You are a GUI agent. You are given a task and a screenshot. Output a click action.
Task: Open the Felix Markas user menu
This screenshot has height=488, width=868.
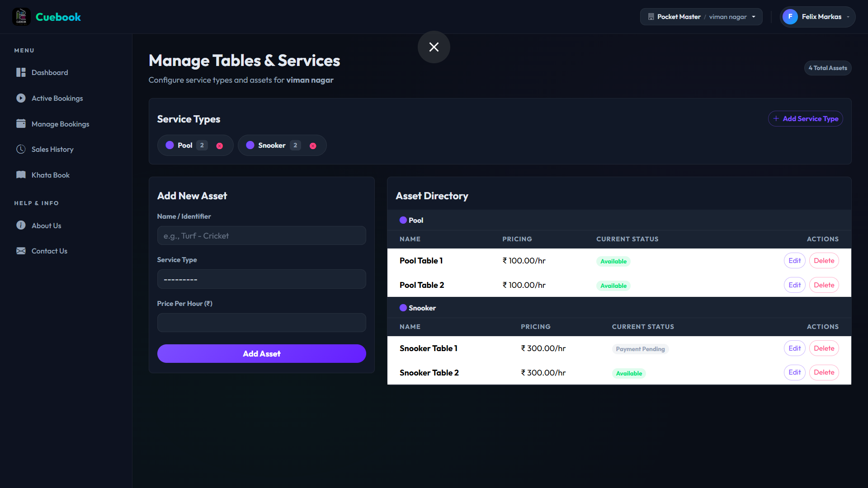817,17
